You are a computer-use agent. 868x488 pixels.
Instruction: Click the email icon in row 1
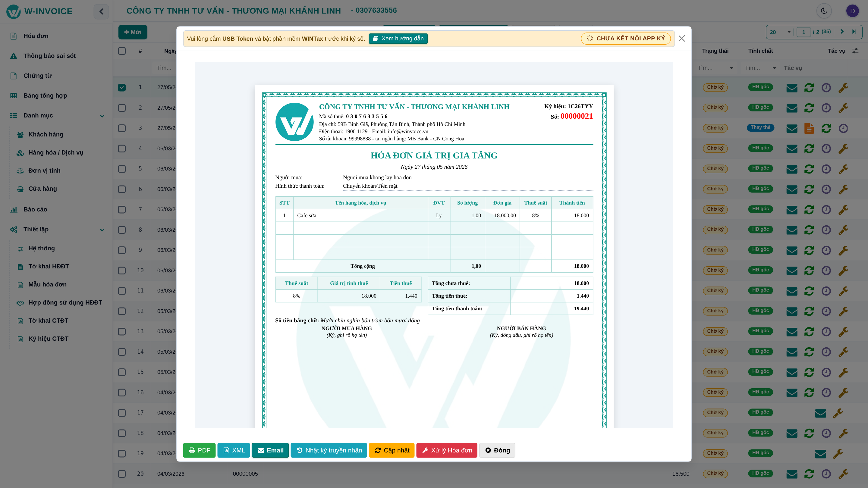792,88
